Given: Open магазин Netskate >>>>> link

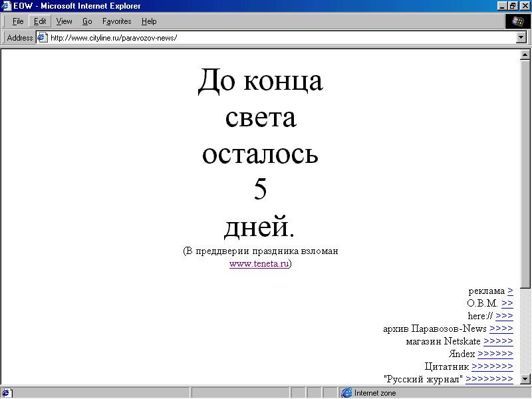Looking at the screenshot, I should tap(498, 341).
